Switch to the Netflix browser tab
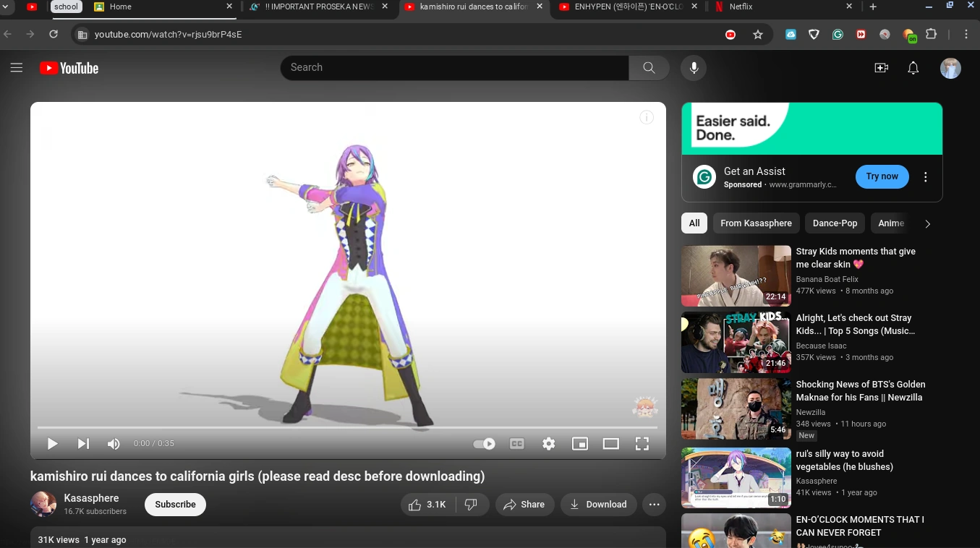The width and height of the screenshot is (980, 548). (774, 7)
